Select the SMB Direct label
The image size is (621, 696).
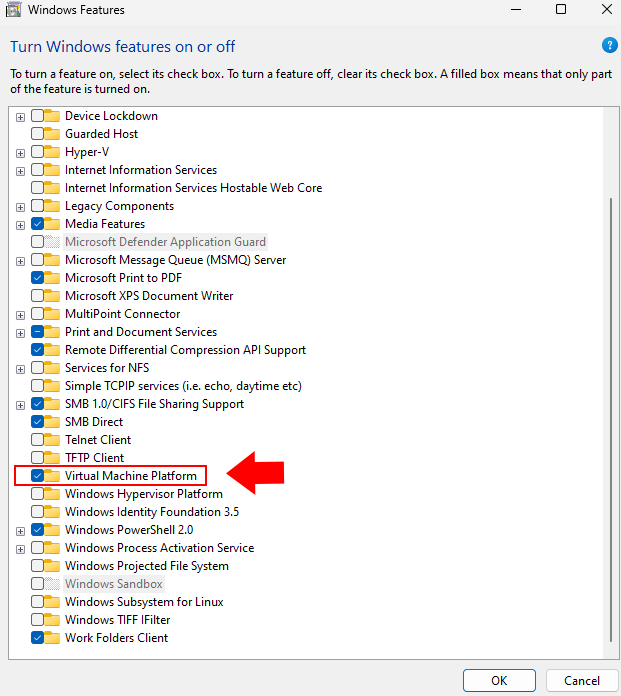pos(94,422)
